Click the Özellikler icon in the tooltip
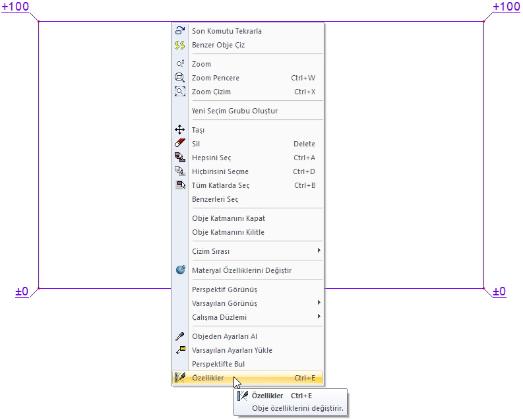 (x=243, y=396)
